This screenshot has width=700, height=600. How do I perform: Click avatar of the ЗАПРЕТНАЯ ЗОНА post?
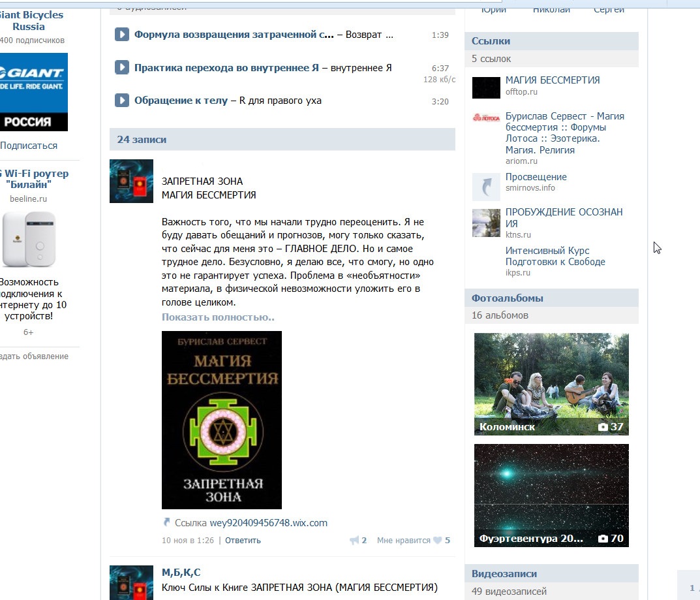click(131, 181)
